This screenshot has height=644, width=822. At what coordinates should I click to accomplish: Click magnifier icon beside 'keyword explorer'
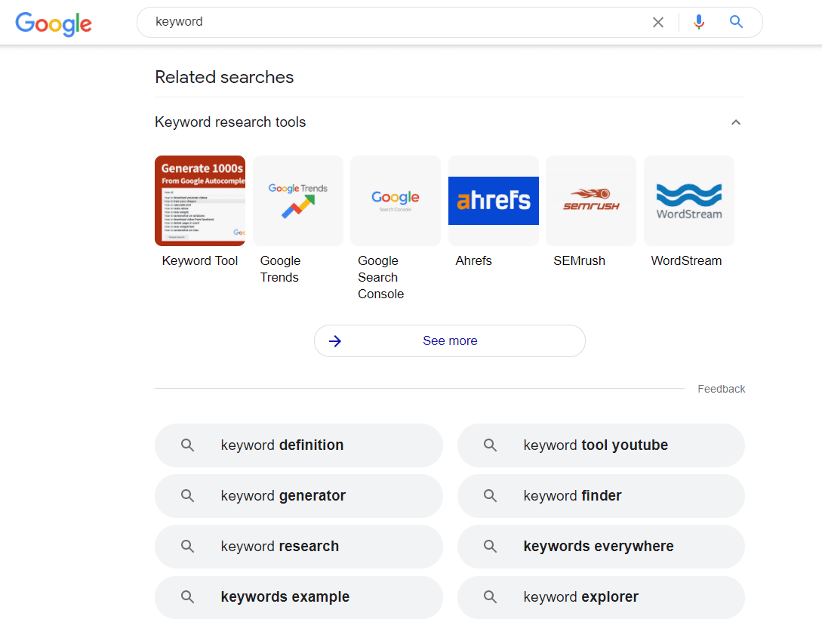[x=490, y=596]
